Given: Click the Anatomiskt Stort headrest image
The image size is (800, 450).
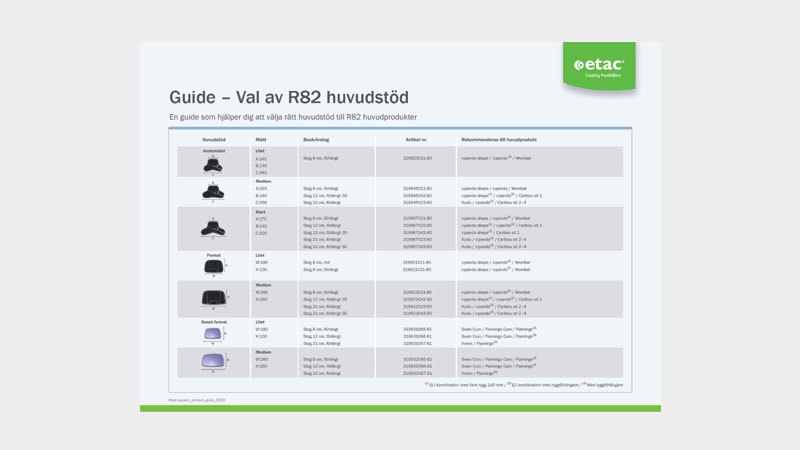Looking at the screenshot, I should click(x=213, y=229).
